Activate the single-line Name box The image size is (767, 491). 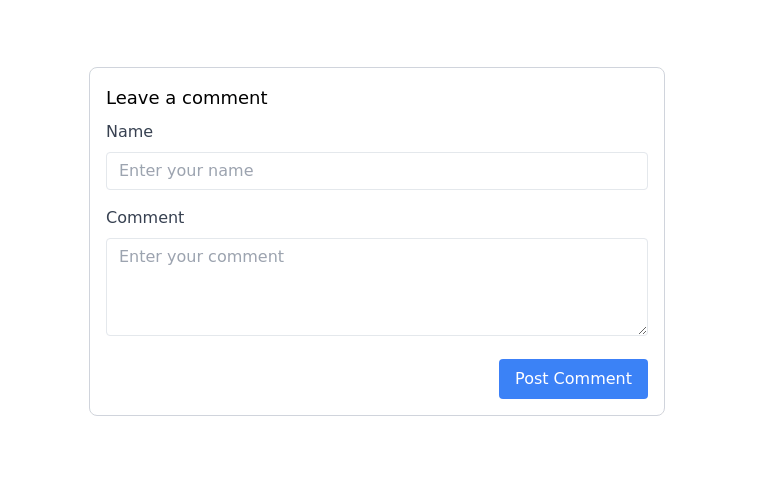point(376,171)
